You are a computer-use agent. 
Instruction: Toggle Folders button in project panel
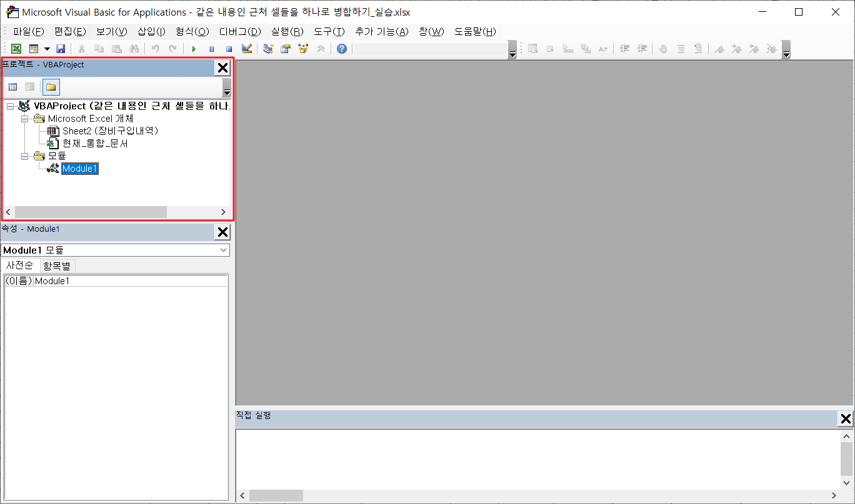pyautogui.click(x=51, y=87)
